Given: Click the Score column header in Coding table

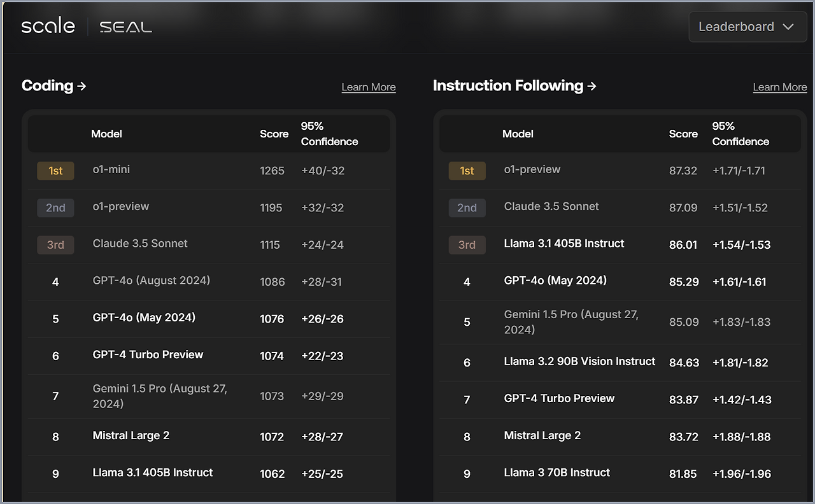Looking at the screenshot, I should 274,134.
